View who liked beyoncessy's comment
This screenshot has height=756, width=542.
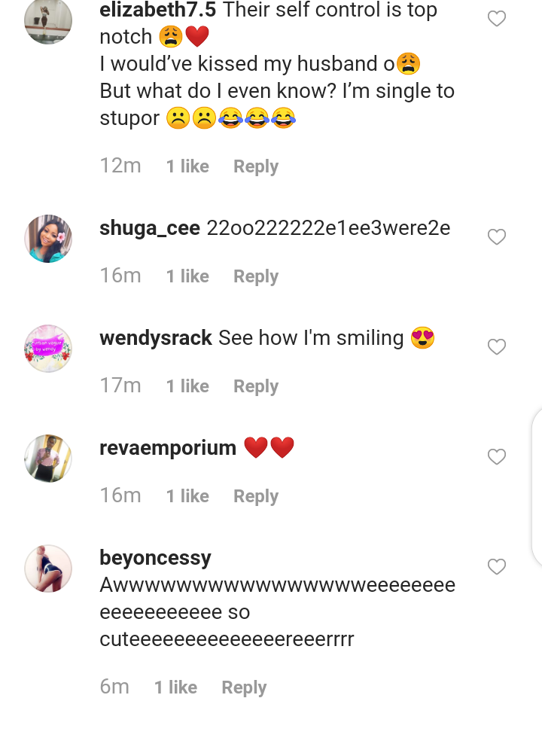(175, 687)
